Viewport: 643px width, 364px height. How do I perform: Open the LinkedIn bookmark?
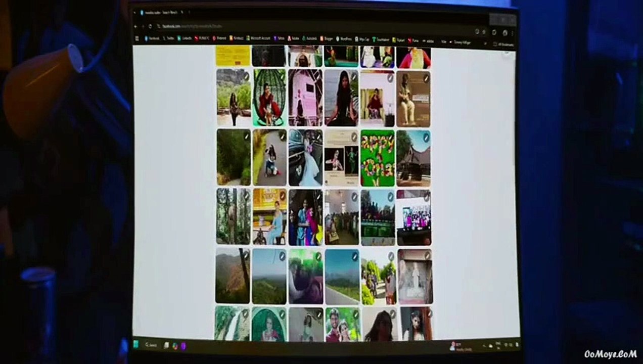(185, 38)
